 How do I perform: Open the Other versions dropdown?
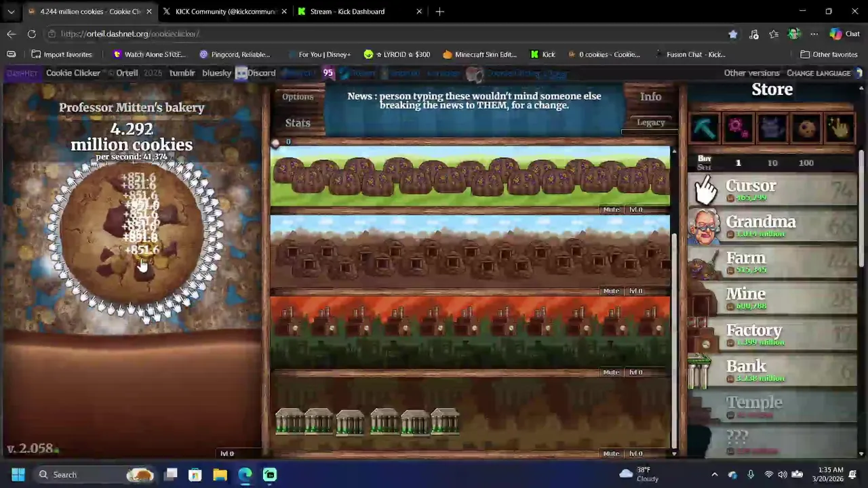[x=751, y=73]
